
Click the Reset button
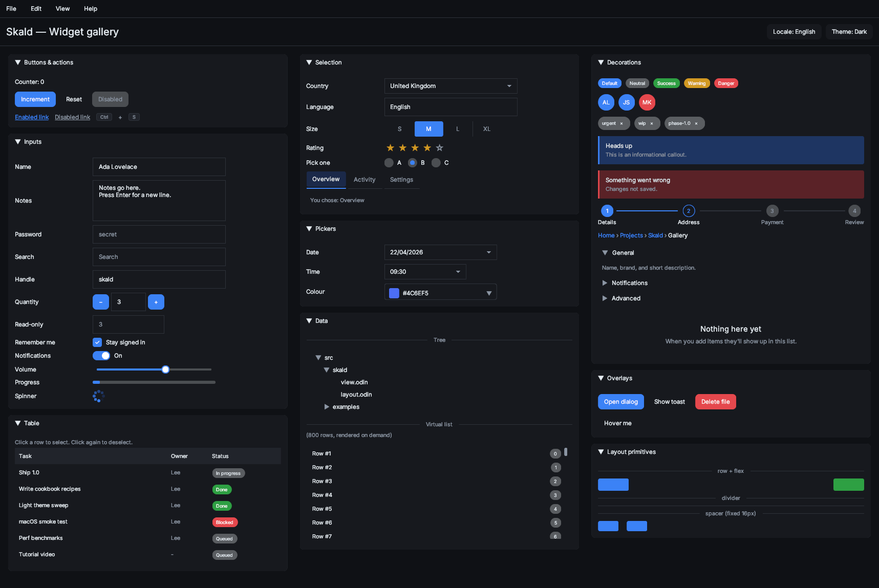(74, 99)
